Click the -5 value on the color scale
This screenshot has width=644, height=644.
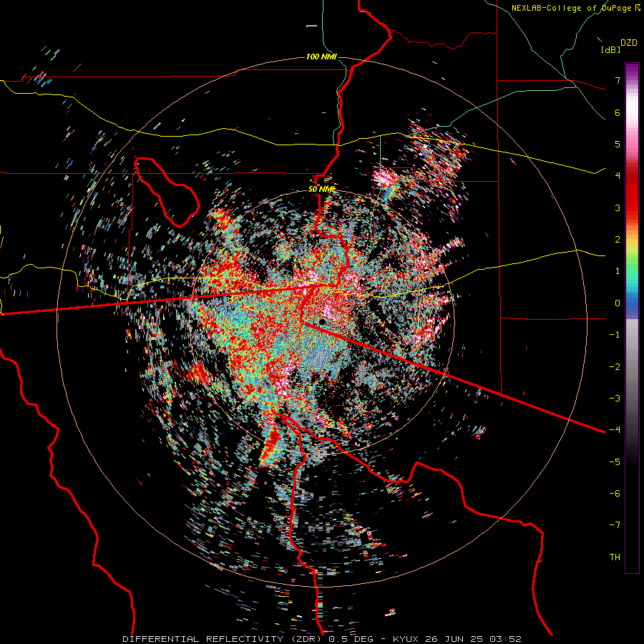coord(615,462)
